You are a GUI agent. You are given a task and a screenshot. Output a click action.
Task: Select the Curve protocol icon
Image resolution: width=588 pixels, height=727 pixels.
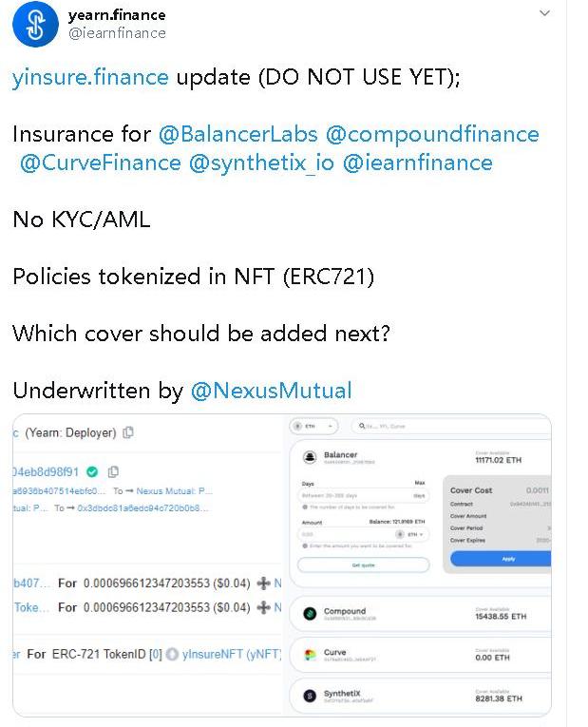310,656
